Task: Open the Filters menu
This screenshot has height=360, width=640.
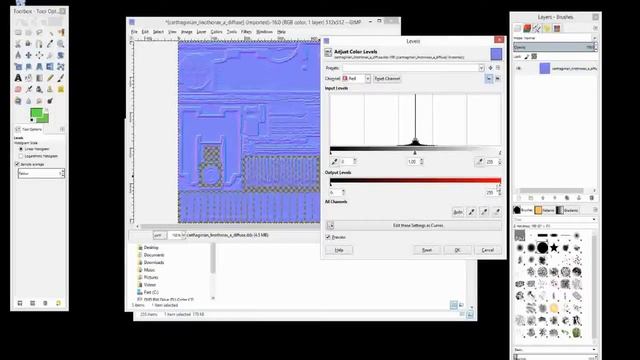Action: tap(246, 32)
